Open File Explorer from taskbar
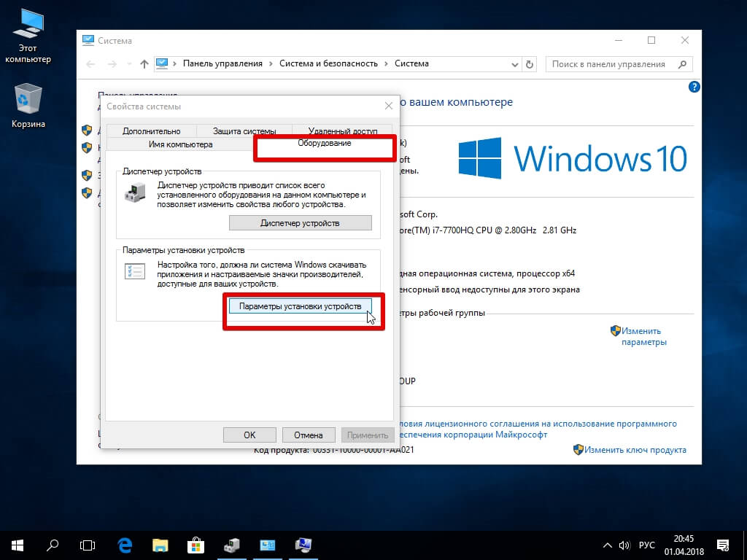The width and height of the screenshot is (747, 560). (160, 545)
